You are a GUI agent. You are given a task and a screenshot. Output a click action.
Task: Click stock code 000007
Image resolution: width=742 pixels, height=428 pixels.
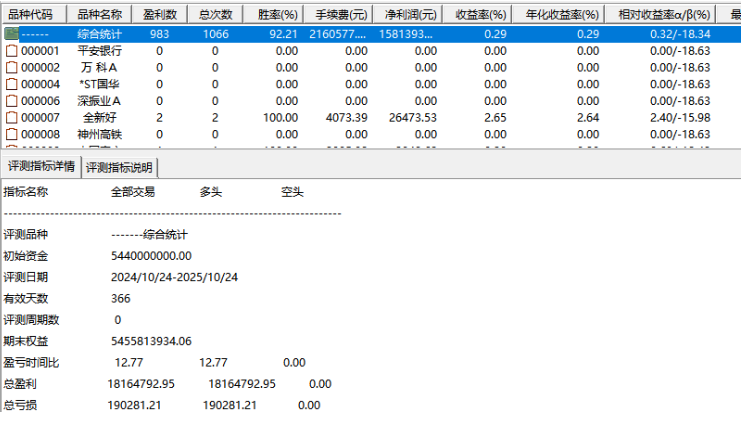pos(40,117)
